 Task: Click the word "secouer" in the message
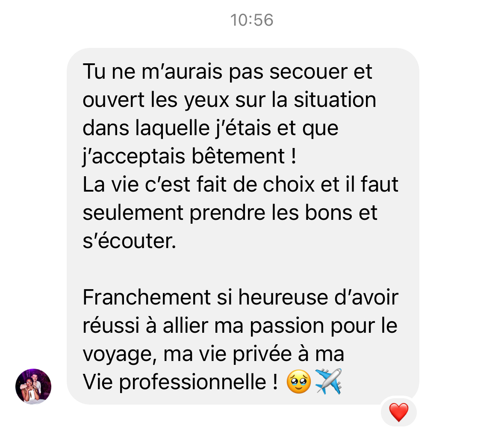[308, 71]
